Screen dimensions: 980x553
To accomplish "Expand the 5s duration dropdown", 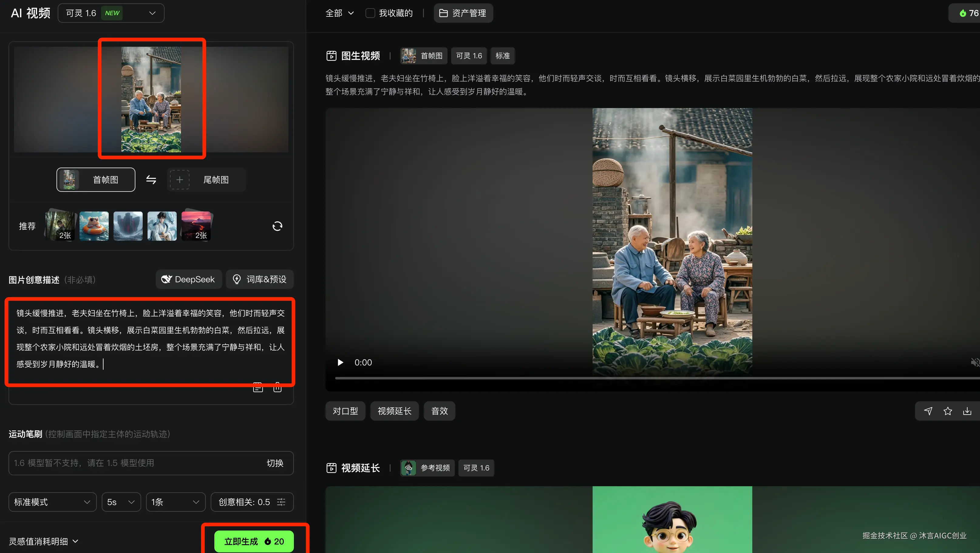I will click(x=121, y=502).
